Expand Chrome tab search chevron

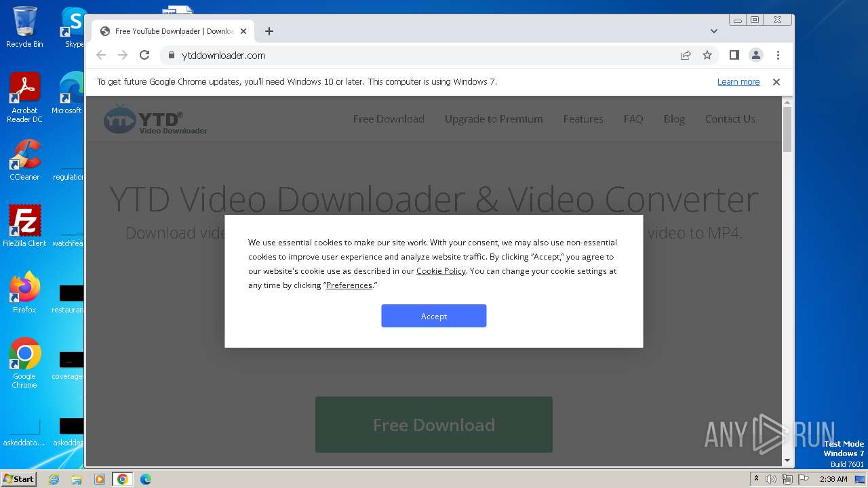pyautogui.click(x=714, y=31)
